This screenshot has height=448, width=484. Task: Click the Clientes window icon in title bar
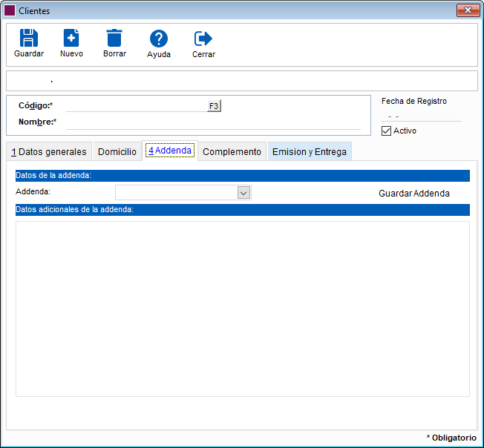click(10, 11)
